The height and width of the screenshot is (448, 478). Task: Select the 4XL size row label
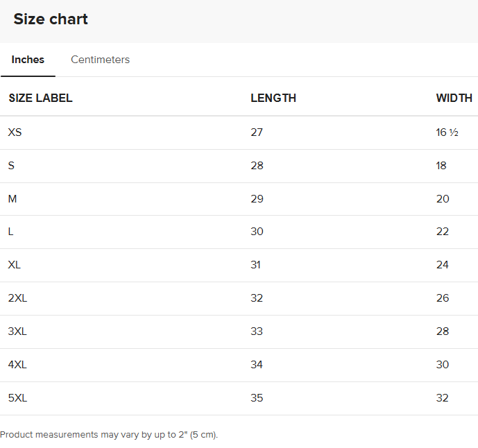point(17,365)
